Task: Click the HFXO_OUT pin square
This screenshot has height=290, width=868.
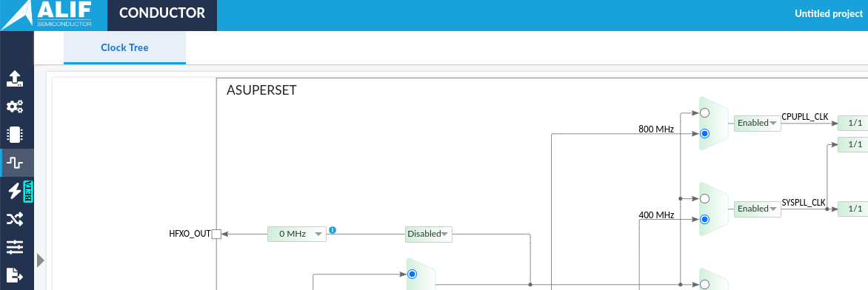Action: 216,234
